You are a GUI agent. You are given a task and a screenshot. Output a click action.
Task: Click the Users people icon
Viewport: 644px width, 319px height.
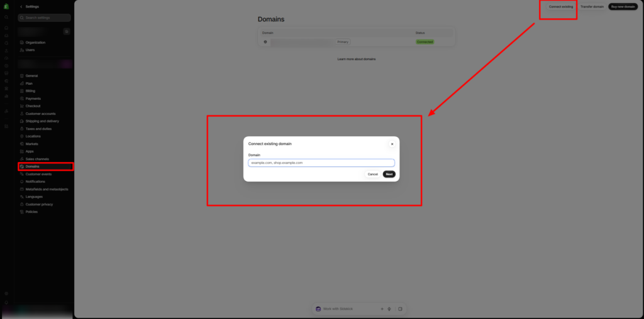click(x=22, y=50)
